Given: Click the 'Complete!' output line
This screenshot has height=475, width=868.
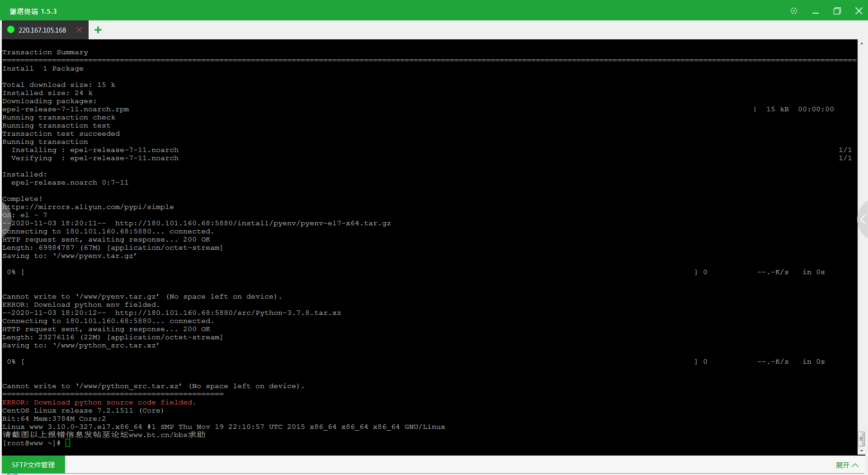Looking at the screenshot, I should coord(22,199).
